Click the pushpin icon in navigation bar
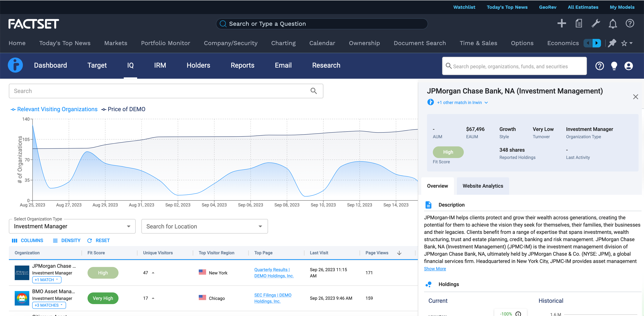Image resolution: width=644 pixels, height=316 pixels. pos(612,43)
